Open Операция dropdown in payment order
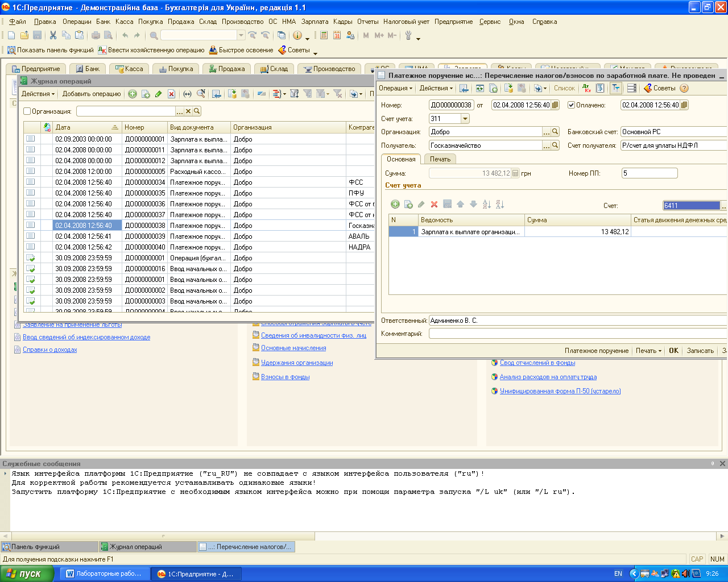This screenshot has height=582, width=728. tap(395, 88)
